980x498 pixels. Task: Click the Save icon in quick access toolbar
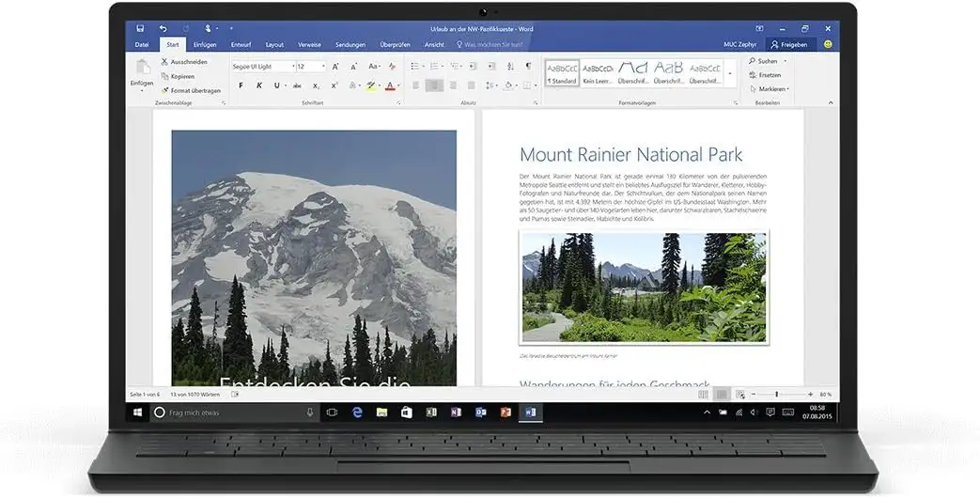point(140,29)
